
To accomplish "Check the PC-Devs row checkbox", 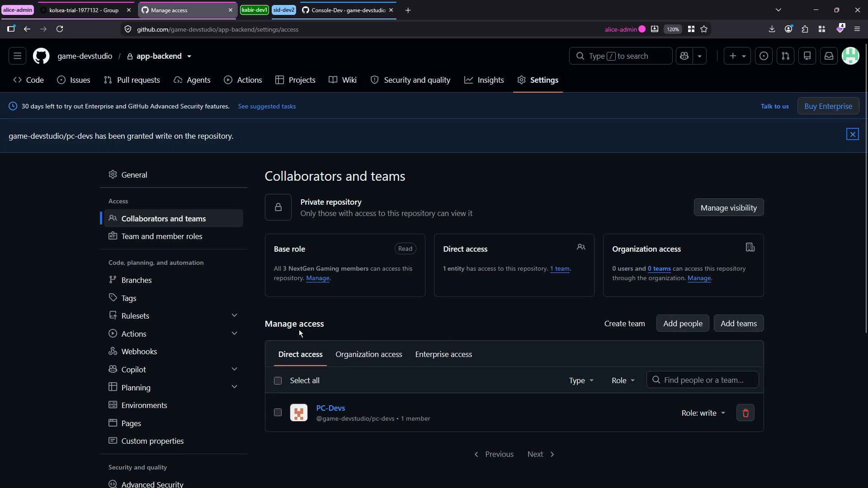I will (x=278, y=413).
